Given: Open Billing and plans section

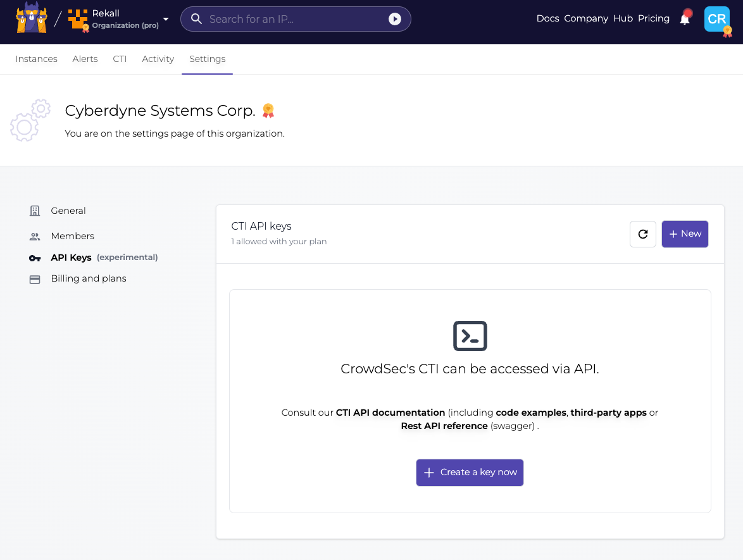Looking at the screenshot, I should [x=88, y=278].
